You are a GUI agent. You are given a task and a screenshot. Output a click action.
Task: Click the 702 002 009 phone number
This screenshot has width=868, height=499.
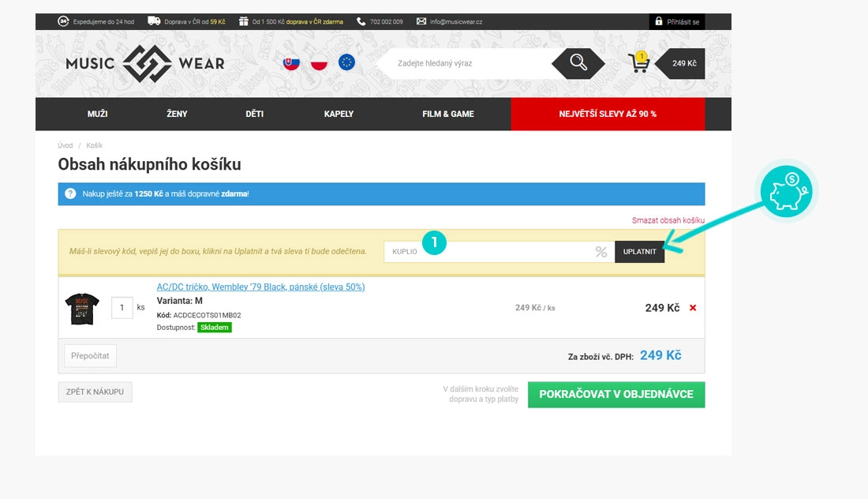click(x=387, y=22)
